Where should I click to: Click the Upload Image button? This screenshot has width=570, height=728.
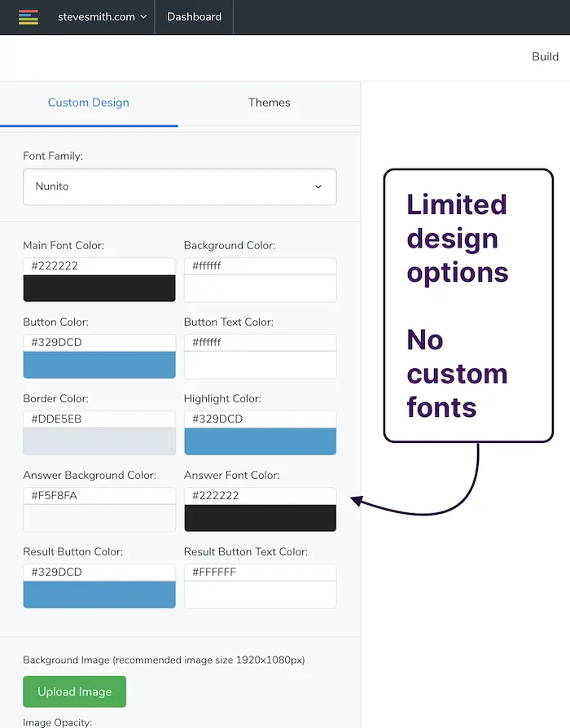pos(74,691)
